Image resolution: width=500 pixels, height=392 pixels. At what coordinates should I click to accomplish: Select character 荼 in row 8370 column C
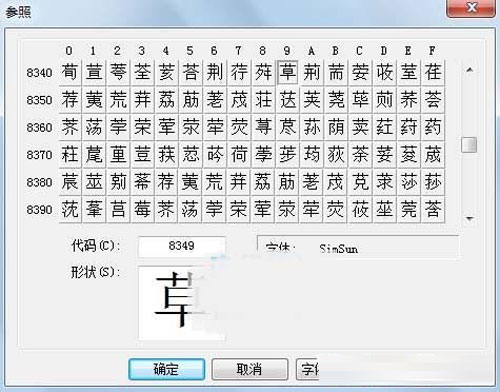[360, 154]
